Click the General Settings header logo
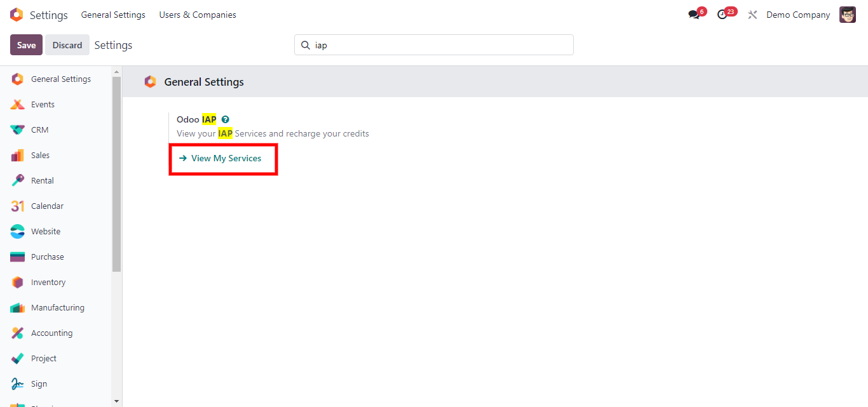 [150, 82]
